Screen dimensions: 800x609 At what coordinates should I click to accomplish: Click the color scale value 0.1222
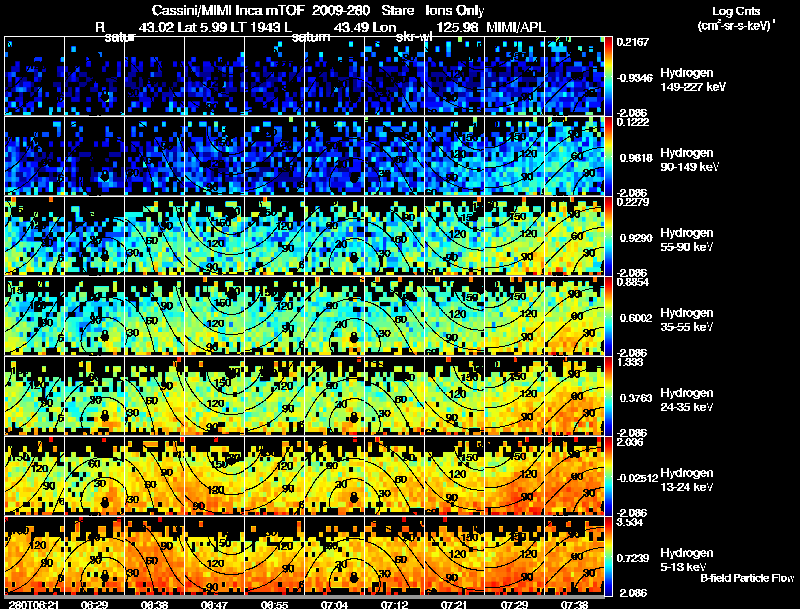click(633, 122)
